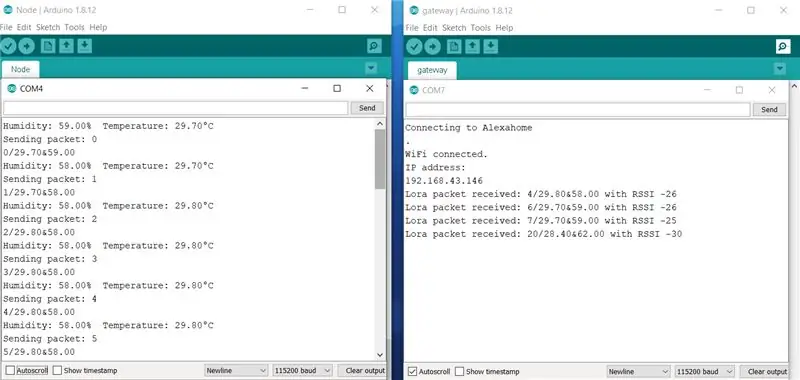
Task: Open Tools menu in Node window
Action: (74, 27)
